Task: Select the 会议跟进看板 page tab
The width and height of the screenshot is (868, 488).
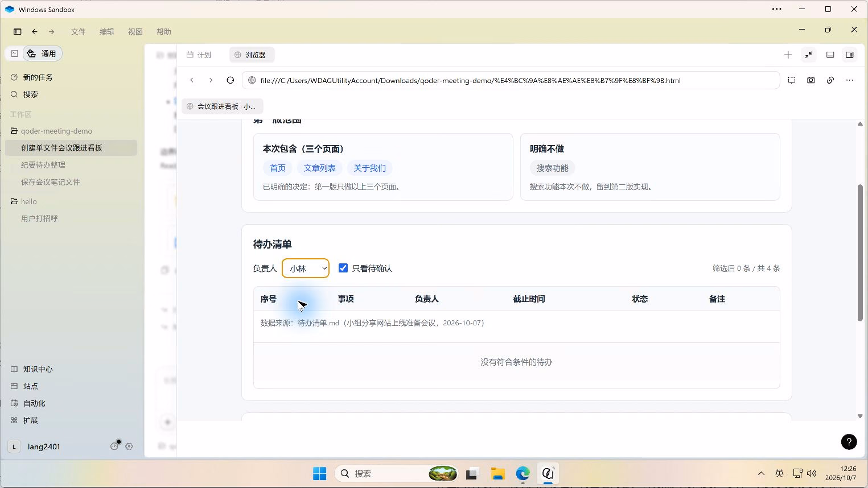Action: coord(223,106)
